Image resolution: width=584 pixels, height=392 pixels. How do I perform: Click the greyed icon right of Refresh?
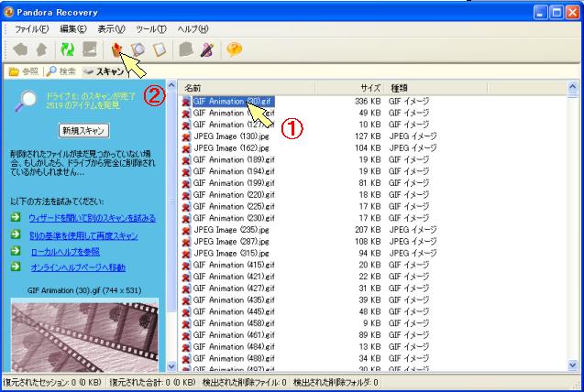[x=90, y=49]
